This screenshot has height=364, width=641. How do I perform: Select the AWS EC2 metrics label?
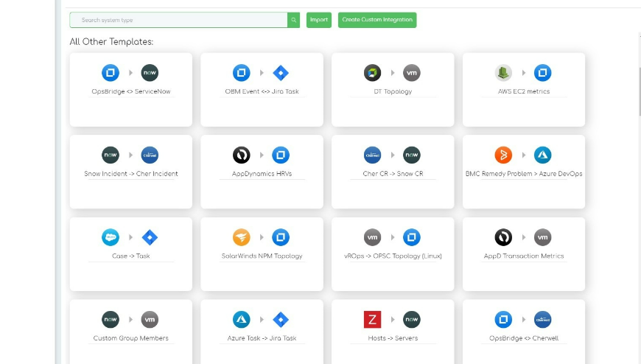click(524, 91)
